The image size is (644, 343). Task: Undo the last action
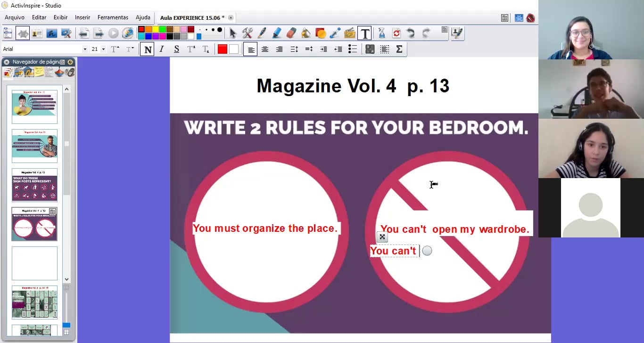tap(411, 33)
